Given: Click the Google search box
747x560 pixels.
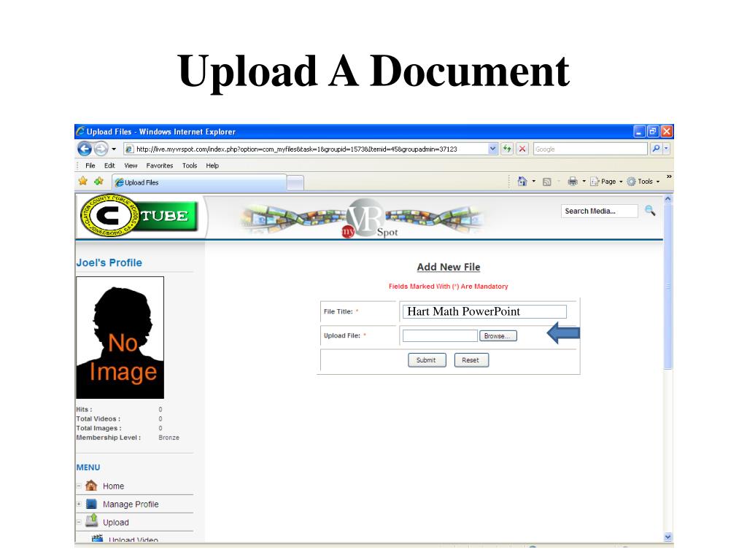Looking at the screenshot, I should 590,149.
